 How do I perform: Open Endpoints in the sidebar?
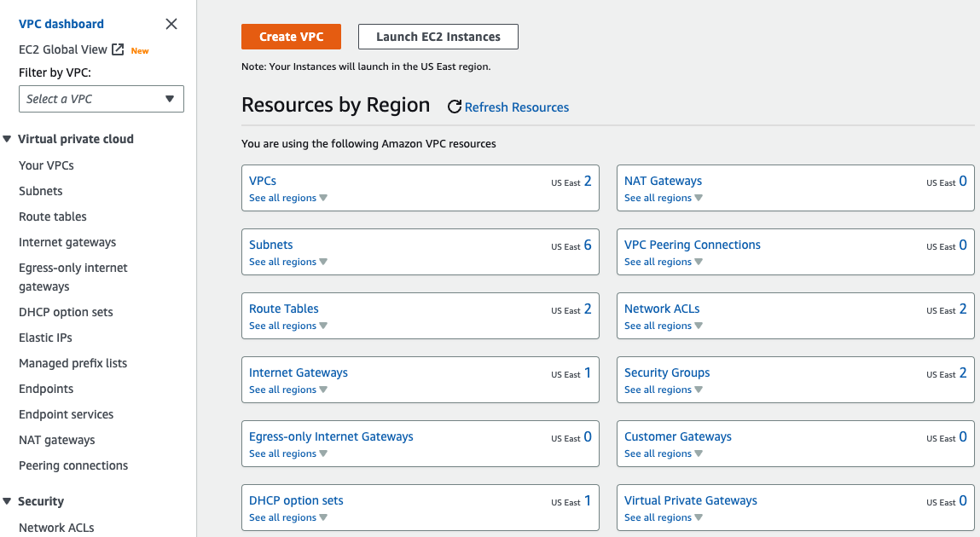click(x=45, y=389)
